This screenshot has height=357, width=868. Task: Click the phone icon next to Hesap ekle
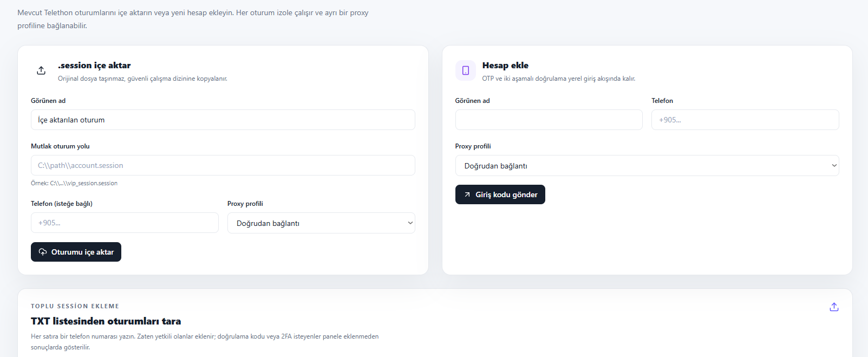pos(466,70)
